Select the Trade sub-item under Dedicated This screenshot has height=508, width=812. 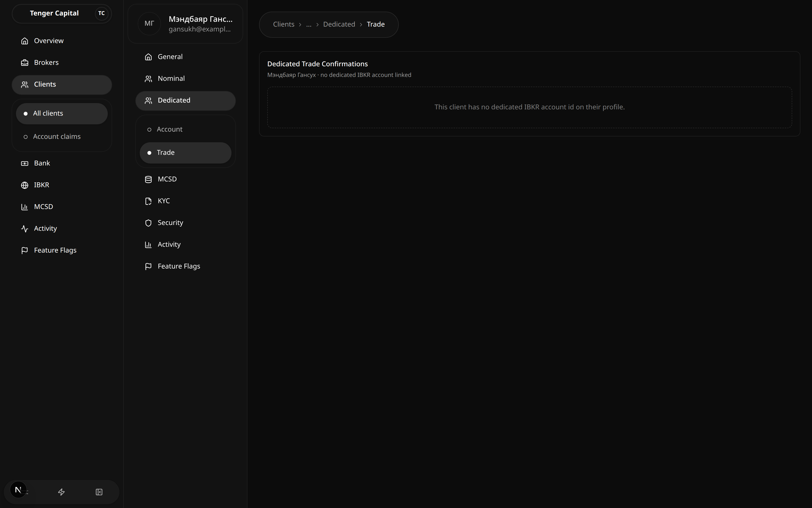pyautogui.click(x=186, y=153)
